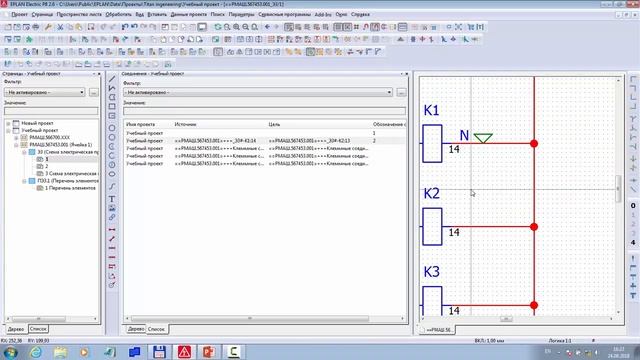Click the Имя проекта column header
This screenshot has height=360, width=640.
coord(140,124)
